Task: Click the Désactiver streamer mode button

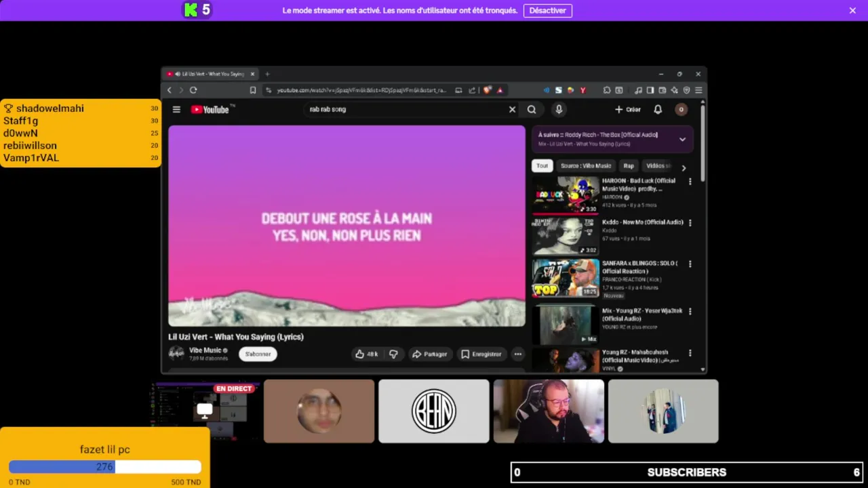Action: coord(547,10)
